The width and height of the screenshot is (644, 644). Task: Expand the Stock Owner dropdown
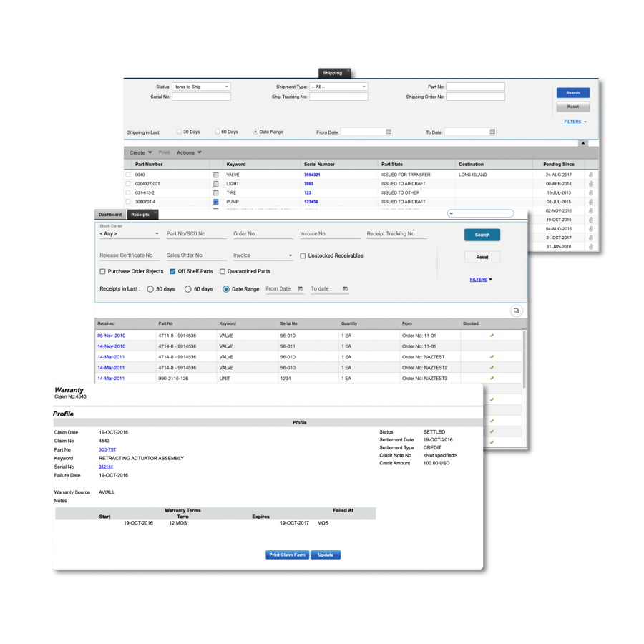[129, 234]
